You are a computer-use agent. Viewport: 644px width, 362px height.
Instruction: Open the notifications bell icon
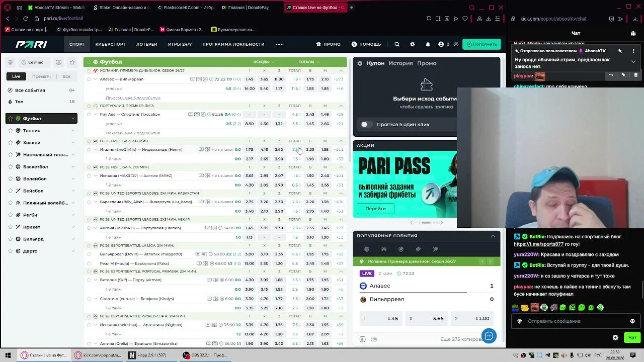(x=428, y=44)
